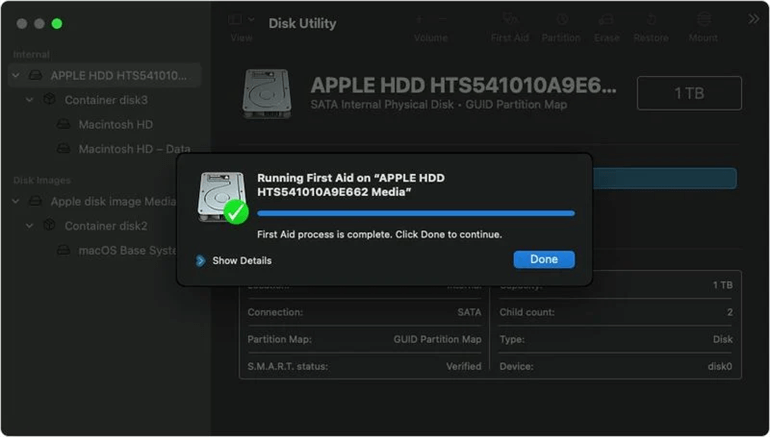
Task: Click the First Aid toolbar icon
Action: pos(510,20)
